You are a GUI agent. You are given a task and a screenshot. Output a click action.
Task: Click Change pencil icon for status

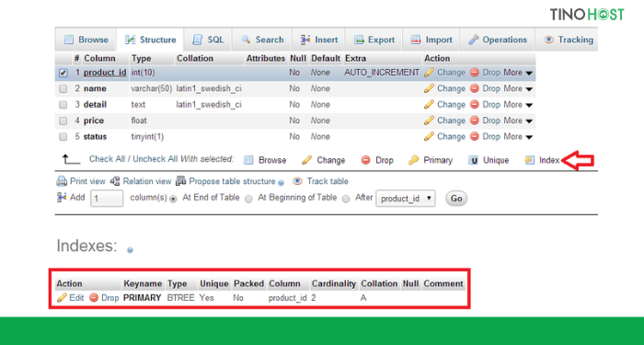430,137
